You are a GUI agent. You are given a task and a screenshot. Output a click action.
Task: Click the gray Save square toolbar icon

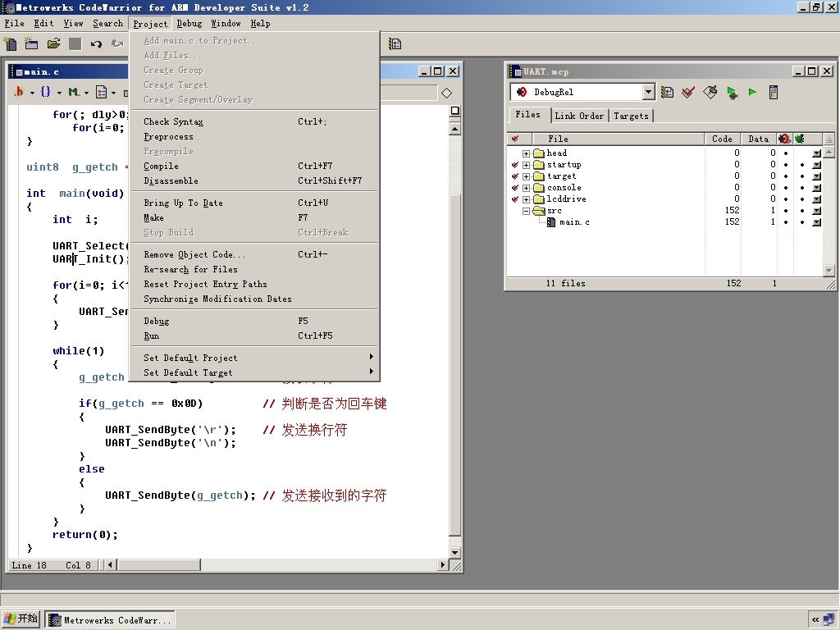(75, 44)
